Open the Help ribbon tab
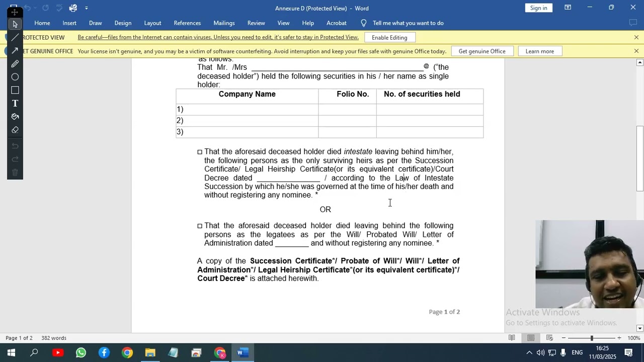644x362 pixels. coord(308,23)
